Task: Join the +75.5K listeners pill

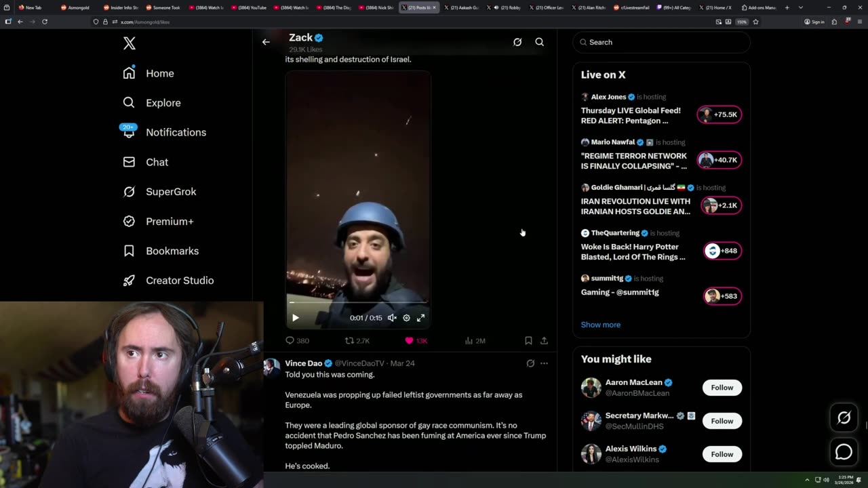Action: 719,115
